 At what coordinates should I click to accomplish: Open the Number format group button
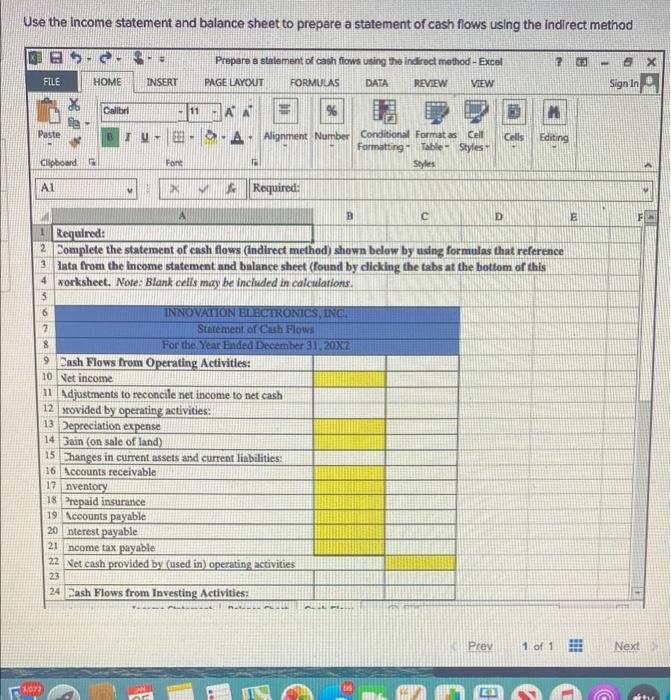pos(332,122)
